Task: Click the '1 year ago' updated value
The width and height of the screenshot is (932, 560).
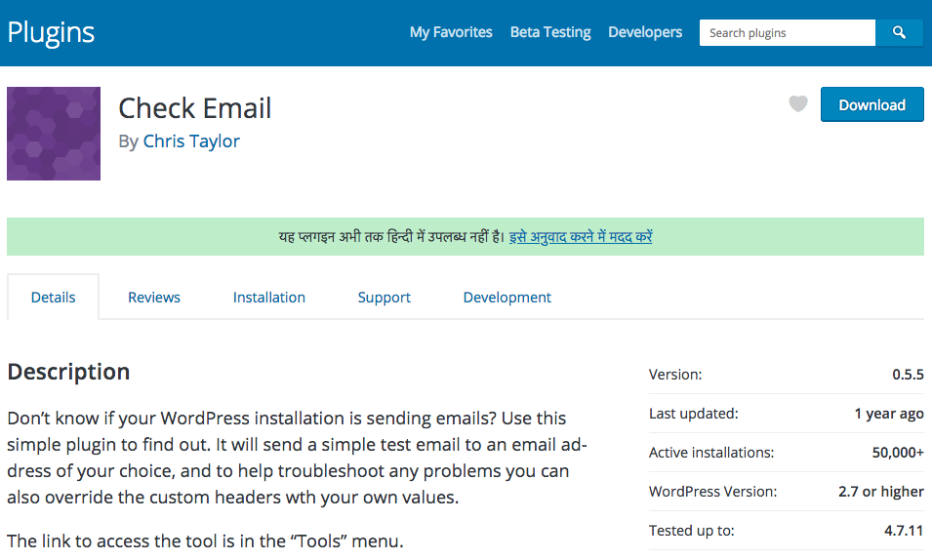Action: (x=889, y=414)
